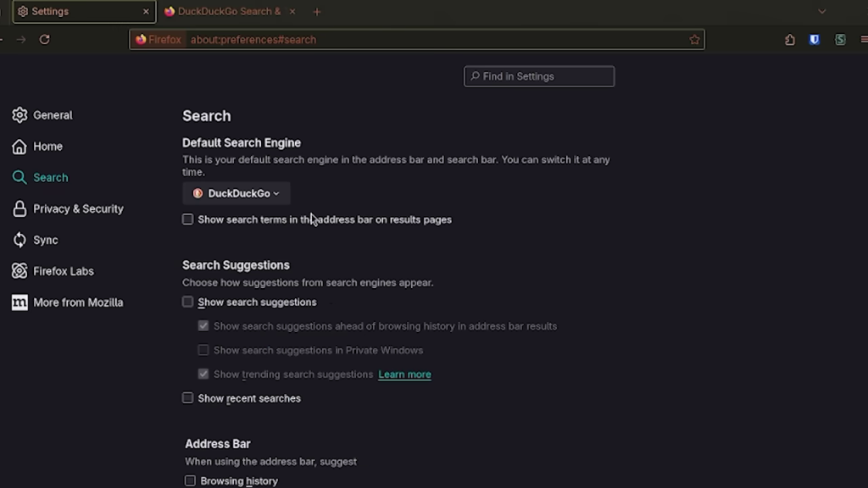Enable show search terms in address bar
The width and height of the screenshot is (868, 488).
point(187,219)
